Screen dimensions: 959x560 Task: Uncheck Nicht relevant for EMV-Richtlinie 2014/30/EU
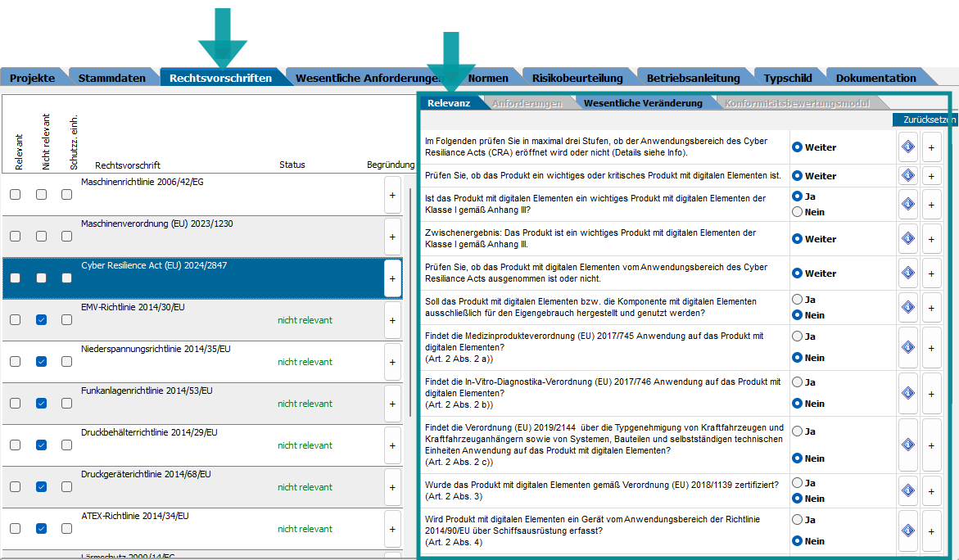coord(41,320)
